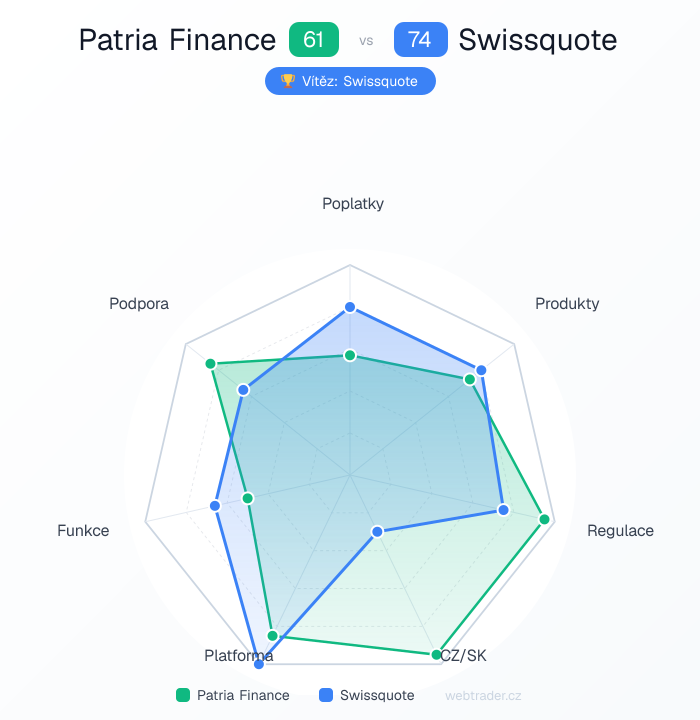Click the green 61 score badge

(314, 40)
